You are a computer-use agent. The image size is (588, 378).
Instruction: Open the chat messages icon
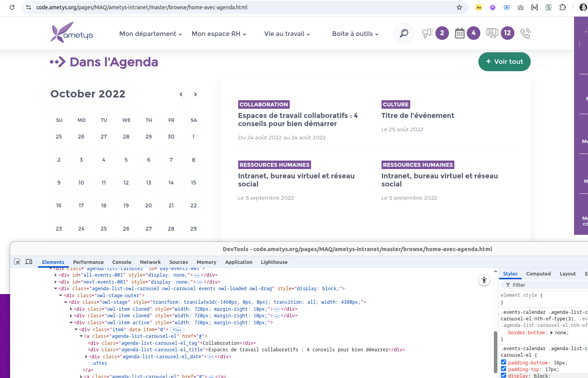tap(492, 33)
